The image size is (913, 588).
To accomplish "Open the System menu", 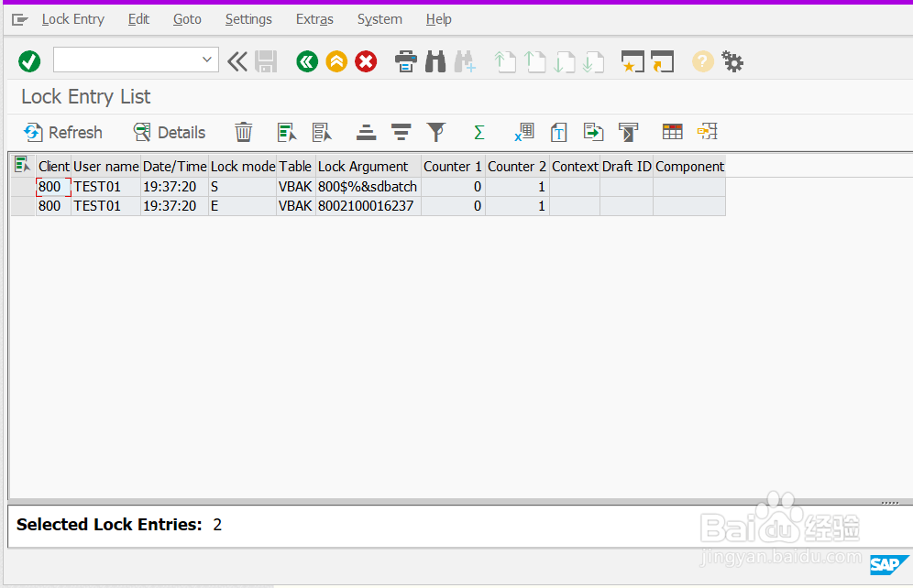I will [379, 19].
